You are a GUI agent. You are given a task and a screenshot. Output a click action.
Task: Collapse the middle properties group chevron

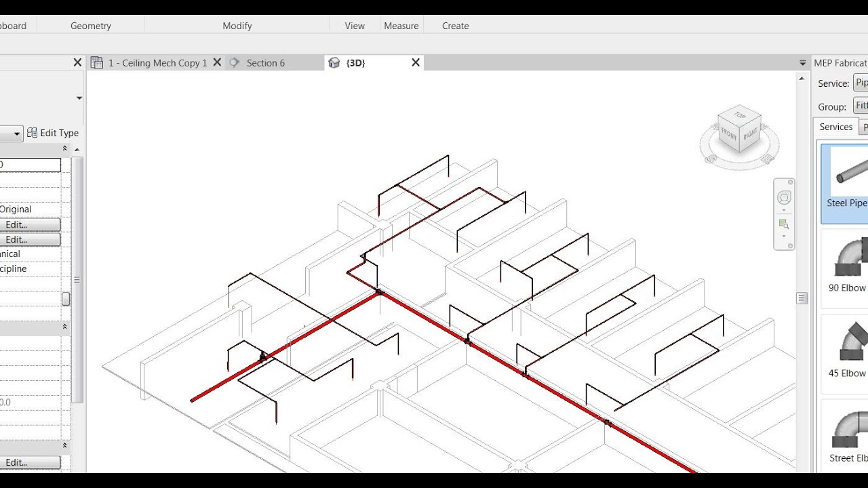65,327
